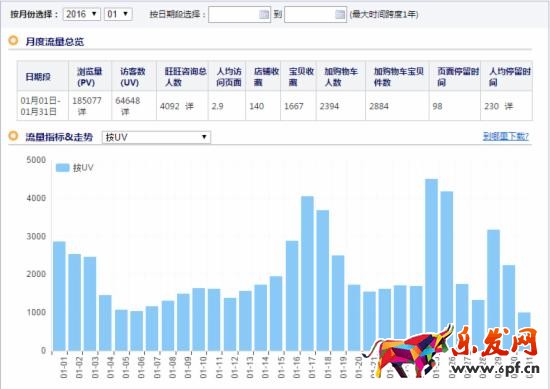Open the start date calendar icon
The image size is (550, 389).
pos(264,14)
